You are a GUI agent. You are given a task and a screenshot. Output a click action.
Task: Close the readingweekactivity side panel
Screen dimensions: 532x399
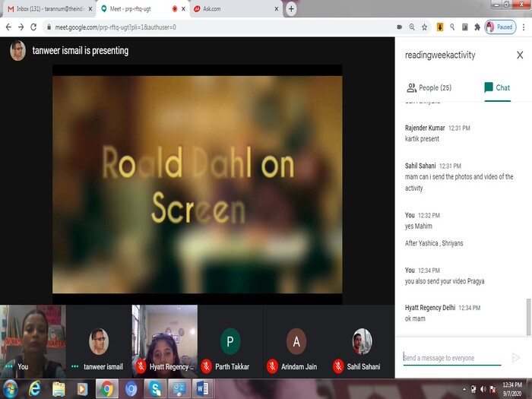click(520, 55)
